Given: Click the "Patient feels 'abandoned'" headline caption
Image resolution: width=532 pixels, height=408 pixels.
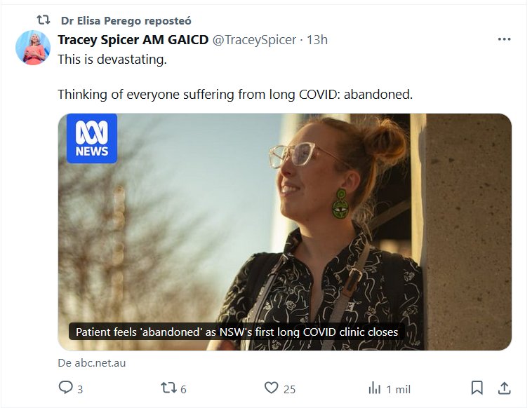Looking at the screenshot, I should (237, 332).
